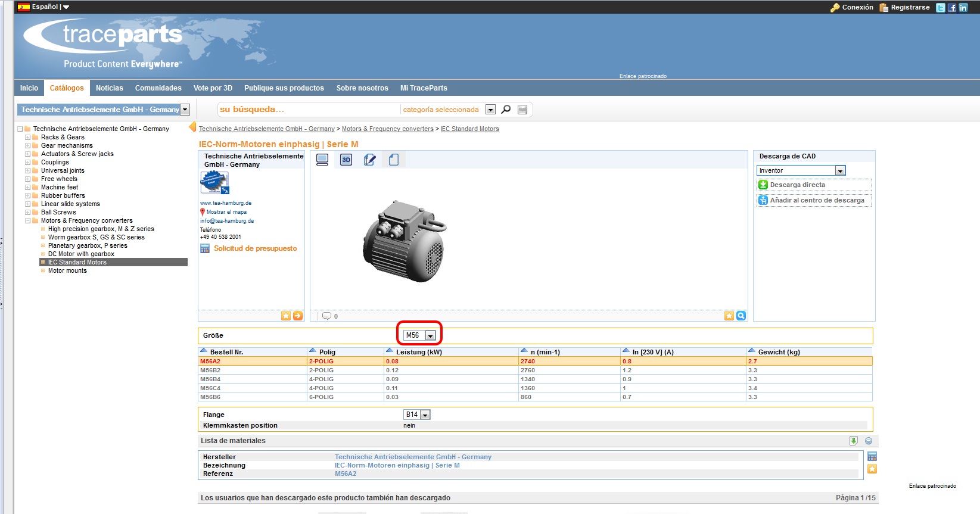Image resolution: width=980 pixels, height=514 pixels.
Task: Open the document datasheet icon
Action: pyautogui.click(x=394, y=160)
